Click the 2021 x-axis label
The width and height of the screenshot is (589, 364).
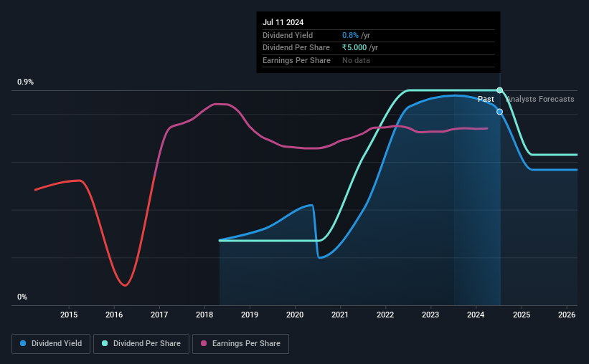(340, 315)
